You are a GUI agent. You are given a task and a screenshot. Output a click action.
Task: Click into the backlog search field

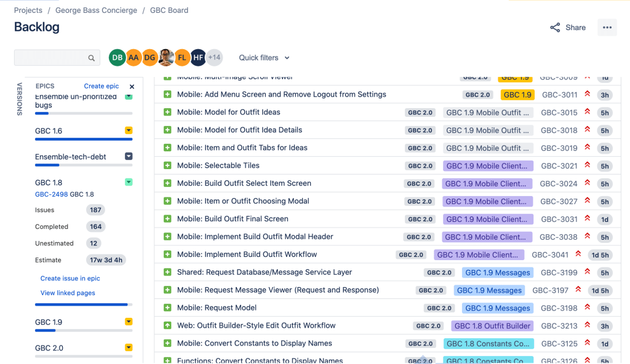pos(50,58)
